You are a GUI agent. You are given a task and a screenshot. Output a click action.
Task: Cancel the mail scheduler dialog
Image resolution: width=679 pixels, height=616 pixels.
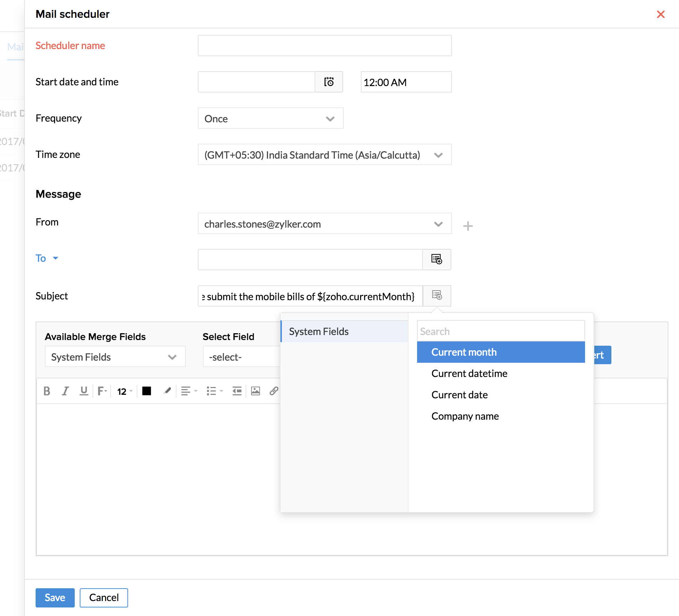[x=104, y=598]
